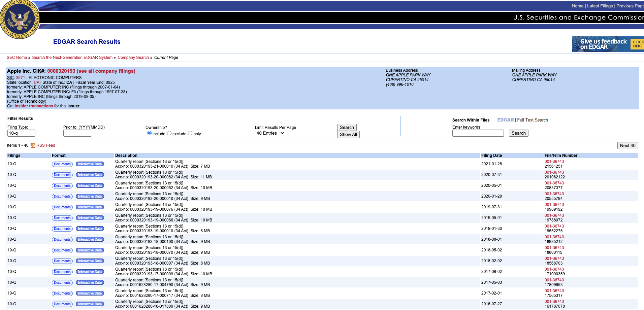Open the 40 Entries results-per-page dropdown
The width and height of the screenshot is (644, 310).
(270, 133)
